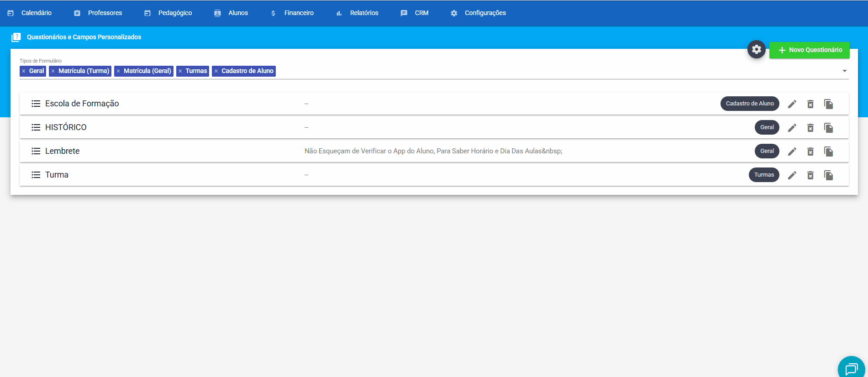Screen dimensions: 868x377
Task: Delete the HISTÓRICO questionnaire
Action: [x=810, y=128]
